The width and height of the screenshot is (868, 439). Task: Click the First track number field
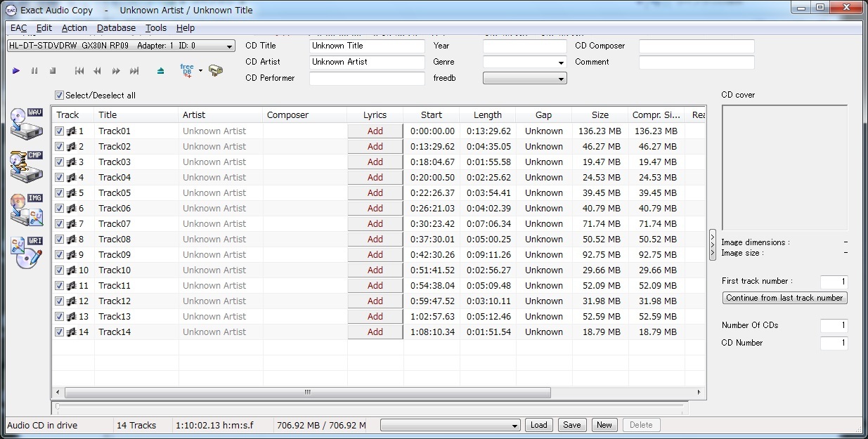[834, 282]
